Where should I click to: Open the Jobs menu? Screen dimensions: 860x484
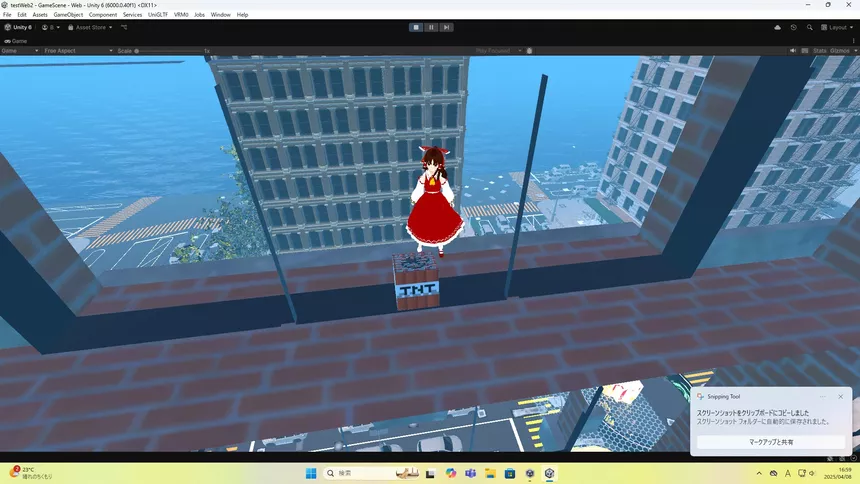pyautogui.click(x=199, y=15)
